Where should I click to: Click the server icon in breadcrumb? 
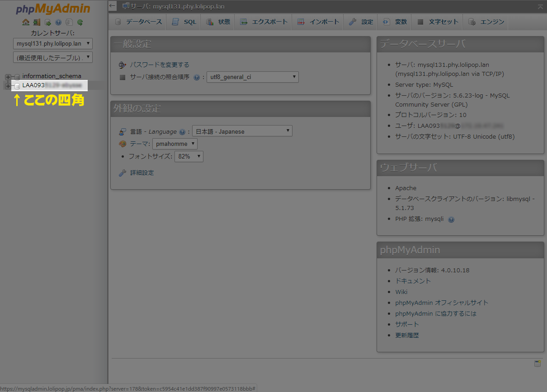(126, 6)
